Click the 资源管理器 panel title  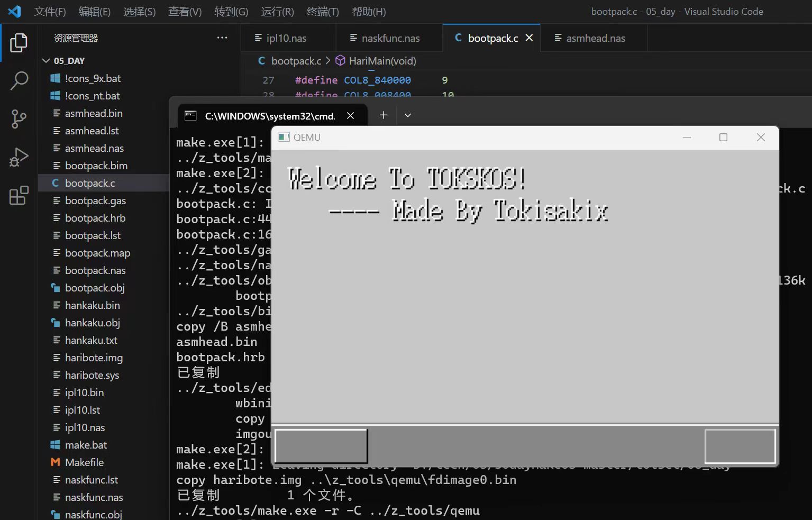(76, 38)
